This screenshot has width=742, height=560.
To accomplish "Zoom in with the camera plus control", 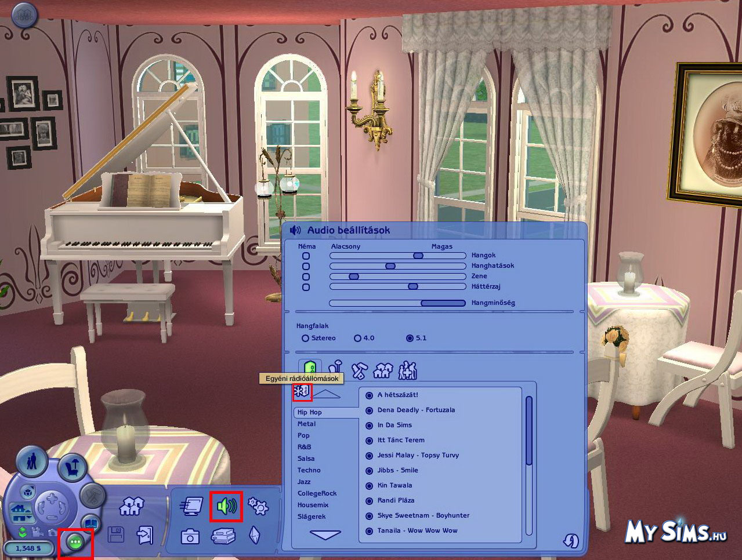I will [x=52, y=499].
